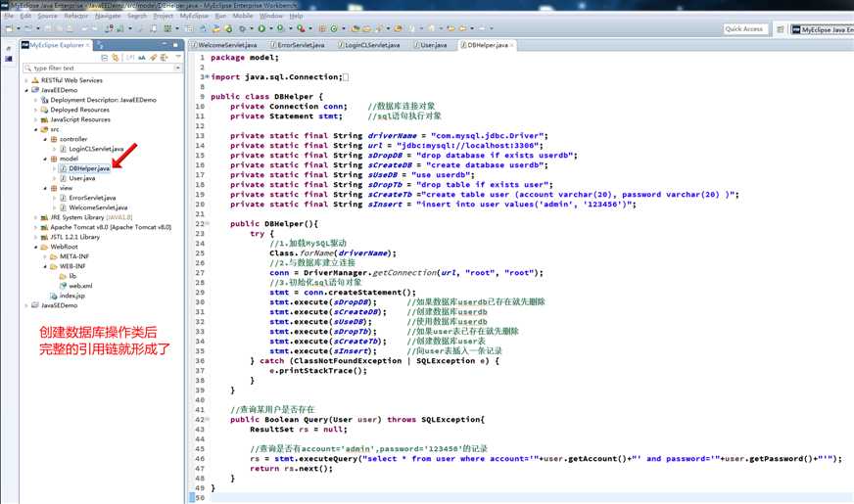Click the Debug gear icon in toolbar

coord(242,28)
